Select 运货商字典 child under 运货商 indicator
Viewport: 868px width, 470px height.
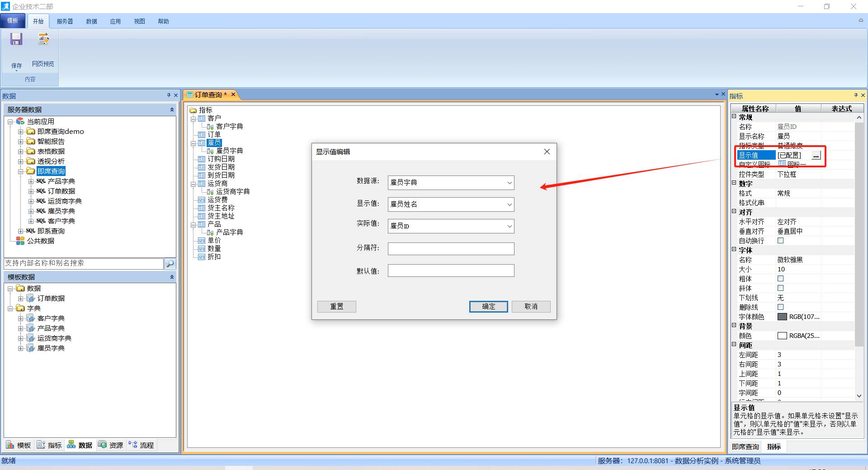[233, 192]
